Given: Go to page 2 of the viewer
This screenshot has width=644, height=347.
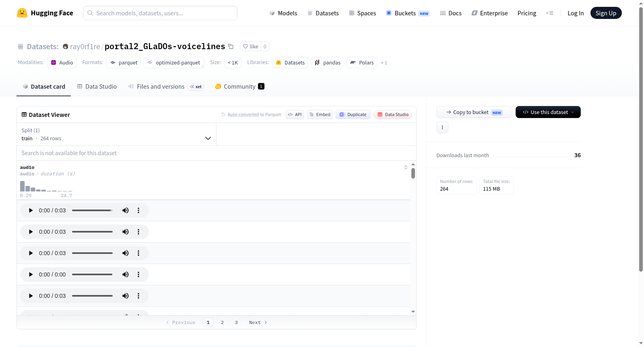Looking at the screenshot, I should tap(222, 322).
